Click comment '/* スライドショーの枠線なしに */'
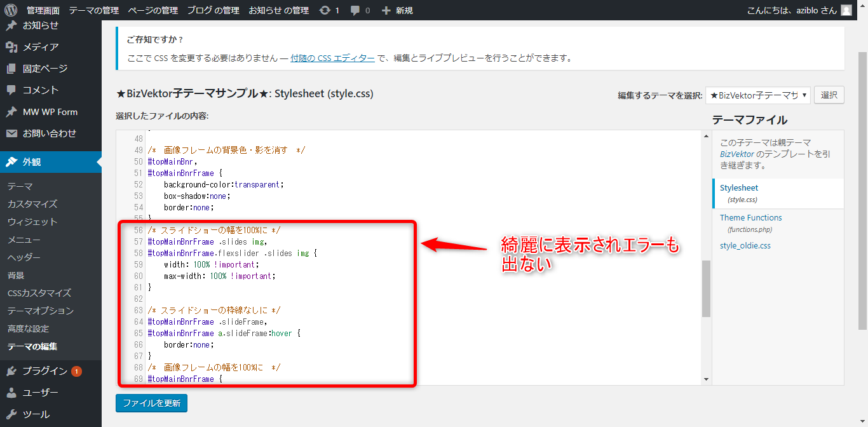This screenshot has width=868, height=427. point(214,310)
